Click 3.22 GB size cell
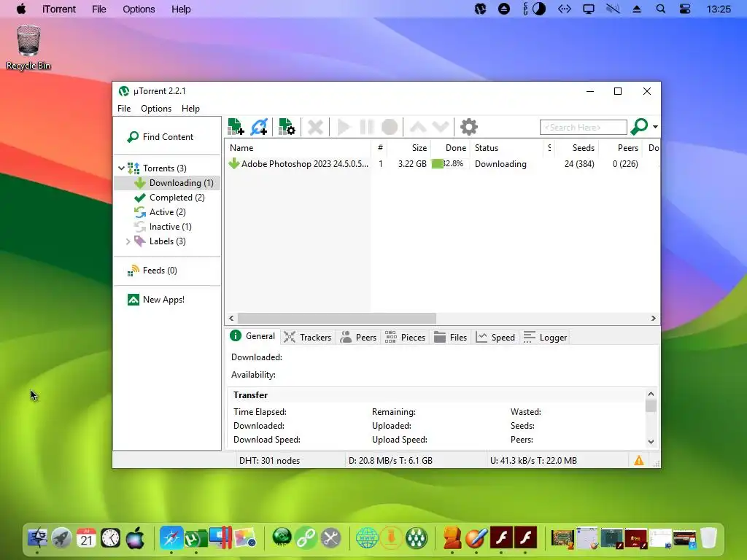Screen dimensions: 747x560 pyautogui.click(x=412, y=164)
